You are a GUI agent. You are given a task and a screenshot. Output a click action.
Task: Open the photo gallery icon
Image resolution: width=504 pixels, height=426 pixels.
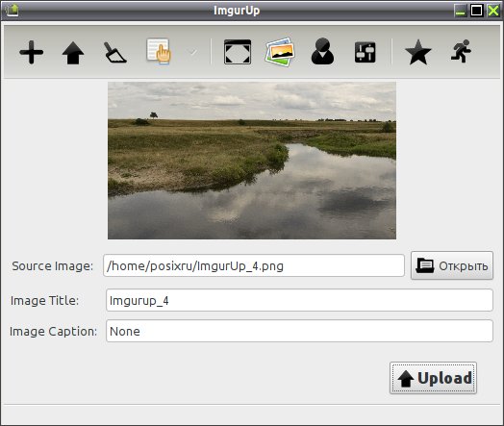point(280,52)
